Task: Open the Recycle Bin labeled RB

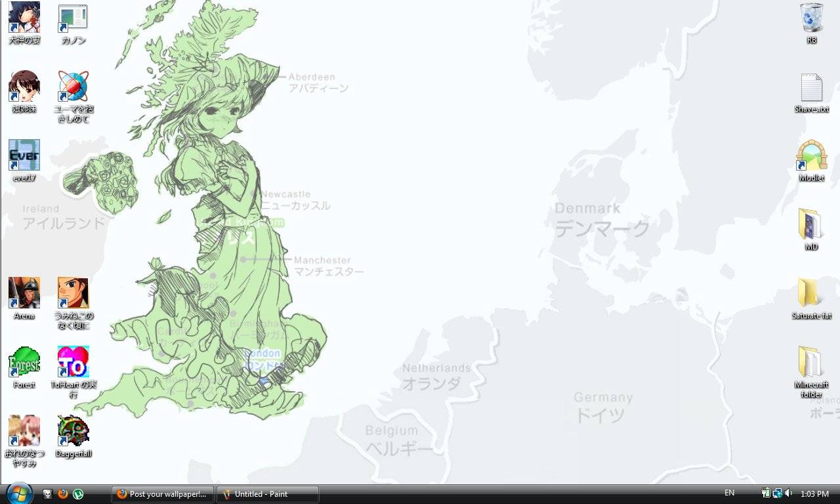Action: pyautogui.click(x=811, y=18)
